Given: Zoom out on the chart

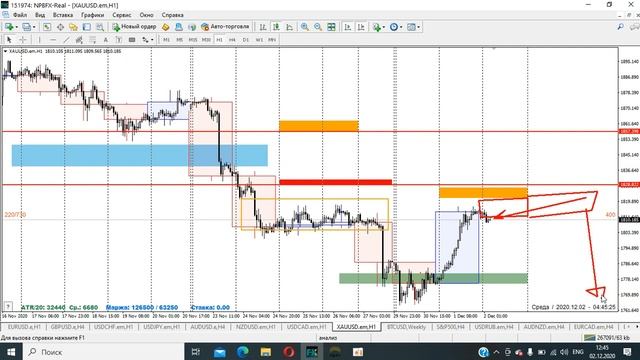Looking at the screenshot, I should tap(318, 27).
